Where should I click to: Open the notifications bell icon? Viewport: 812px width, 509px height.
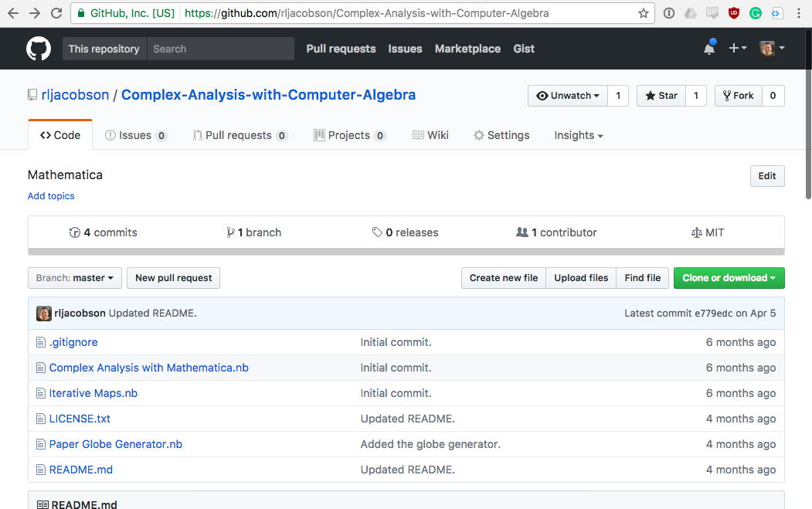click(709, 48)
